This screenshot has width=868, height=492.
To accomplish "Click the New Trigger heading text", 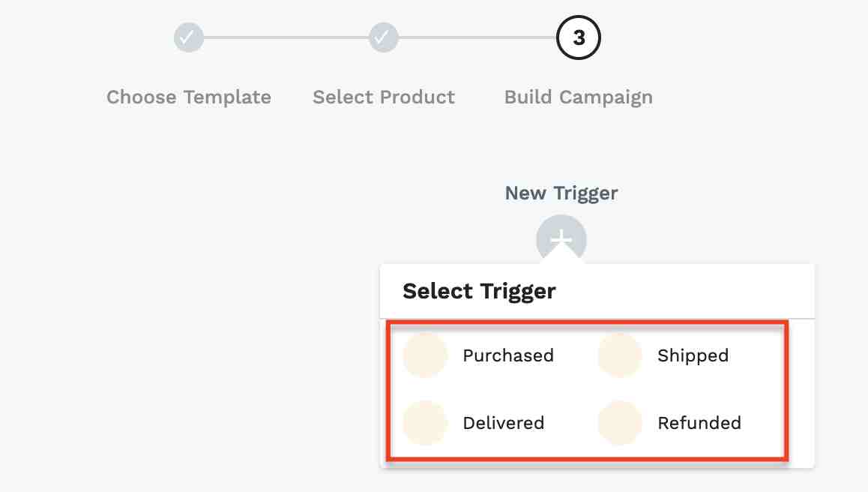I will coord(561,193).
